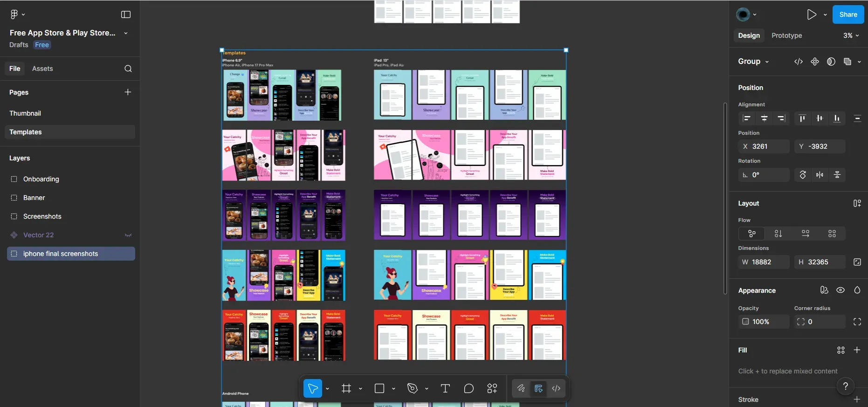
Task: Select the Rectangle shape tool
Action: tap(379, 388)
